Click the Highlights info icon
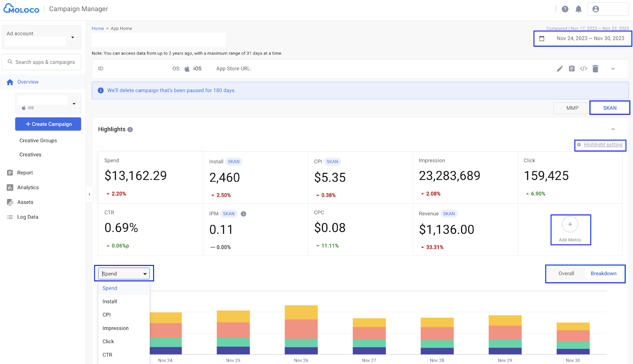The width and height of the screenshot is (633, 364). point(130,129)
